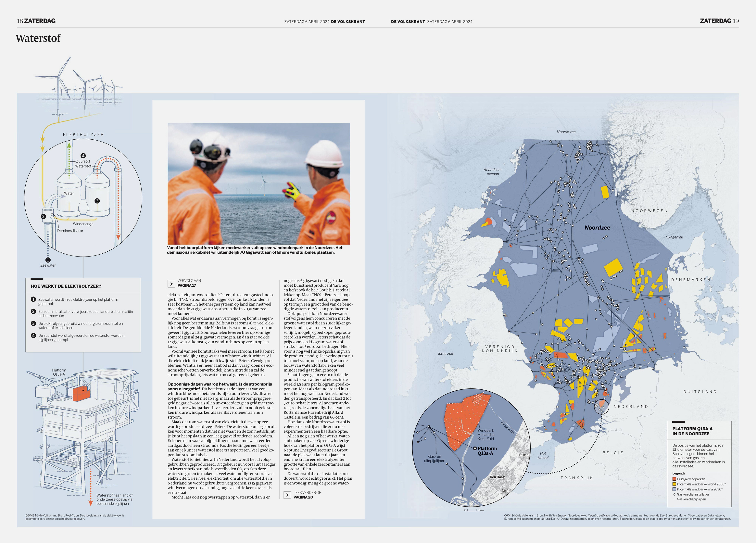Click the Noordzee label on the map
756x543 pixels.
click(x=597, y=228)
